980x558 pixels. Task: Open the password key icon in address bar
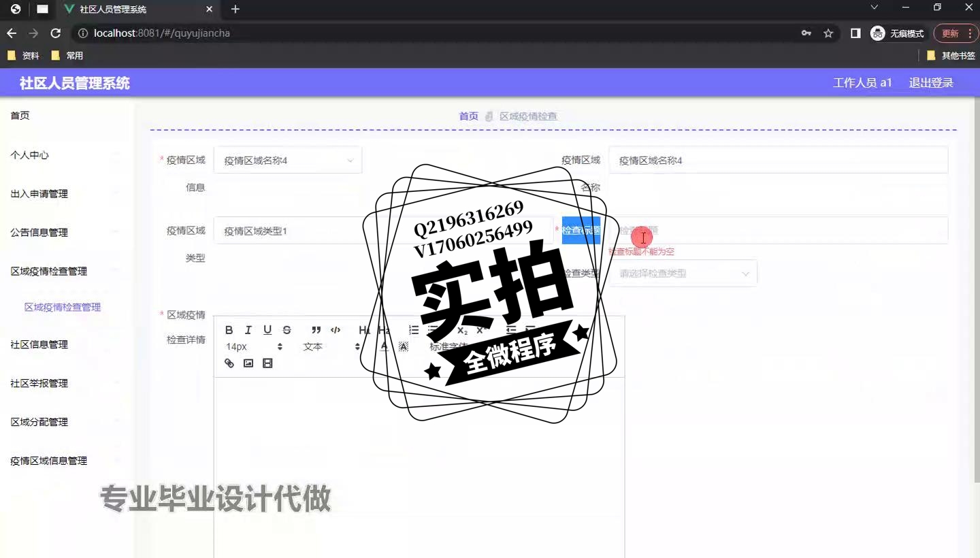tap(806, 33)
